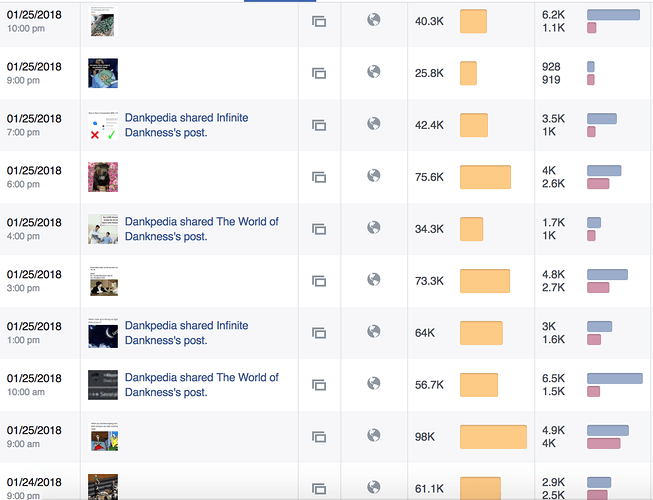This screenshot has width=653, height=500.
Task: Click the photo type icon on 3:00 pm post
Action: tap(319, 281)
